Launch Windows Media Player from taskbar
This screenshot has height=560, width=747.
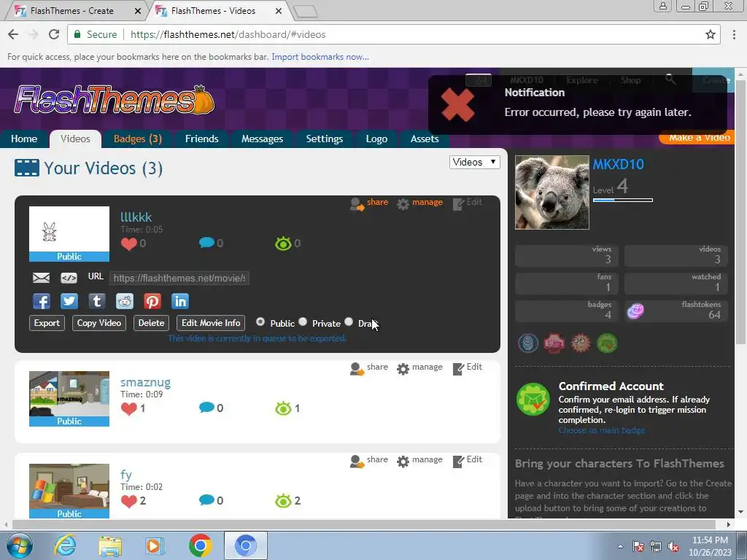[x=155, y=545]
